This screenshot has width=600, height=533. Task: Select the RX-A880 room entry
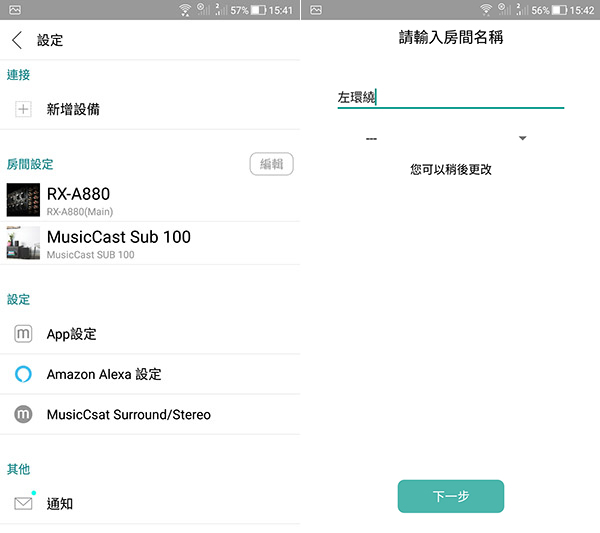150,200
